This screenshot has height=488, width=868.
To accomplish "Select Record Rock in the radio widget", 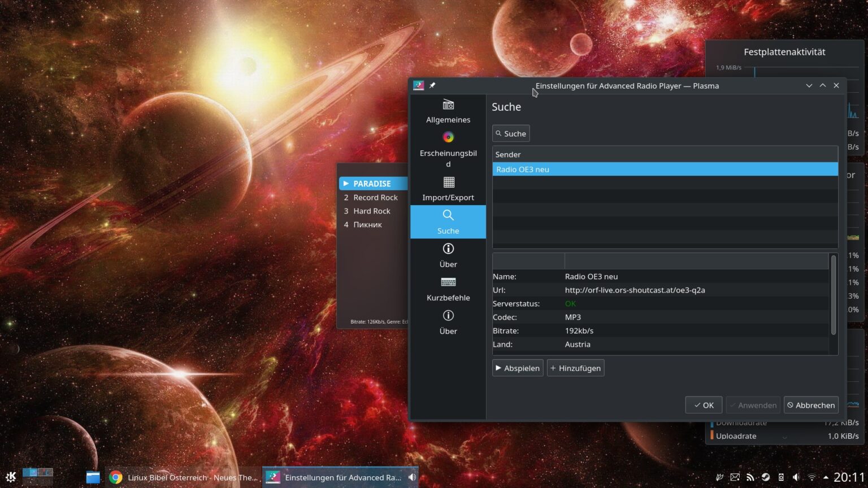I will point(375,197).
